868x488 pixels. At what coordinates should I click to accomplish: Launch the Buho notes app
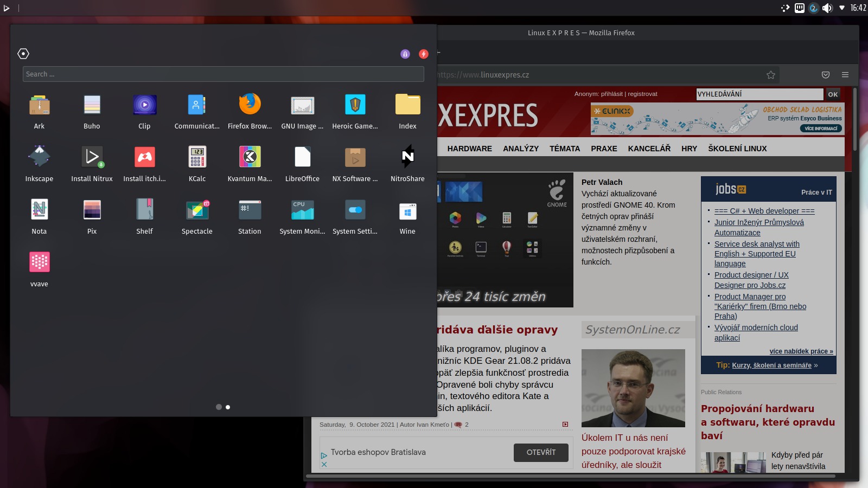(x=92, y=112)
